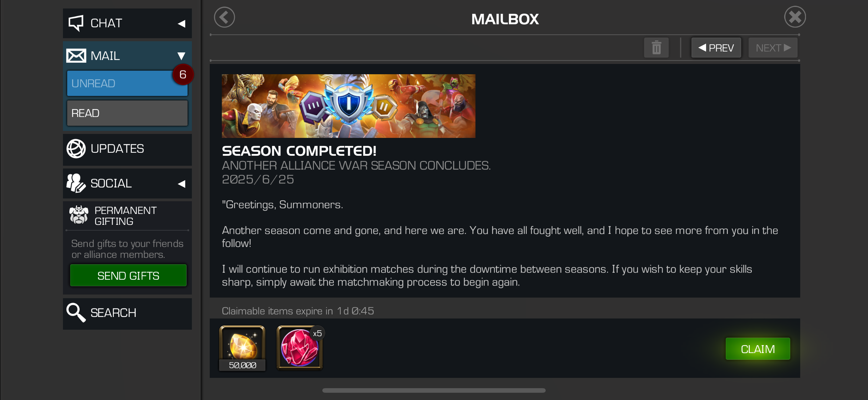Open Updates via the globe icon
The height and width of the screenshot is (400, 868).
pos(76,148)
